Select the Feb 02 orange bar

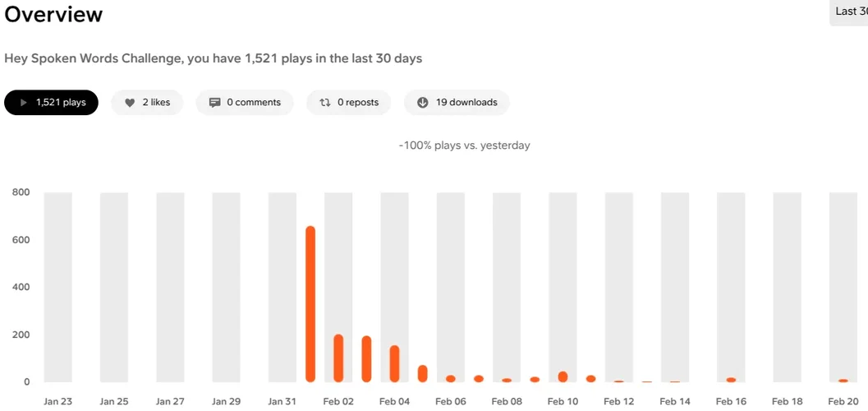(x=338, y=358)
